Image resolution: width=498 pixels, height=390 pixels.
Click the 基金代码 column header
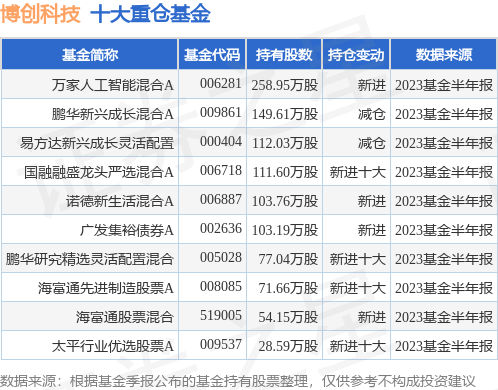tap(212, 55)
